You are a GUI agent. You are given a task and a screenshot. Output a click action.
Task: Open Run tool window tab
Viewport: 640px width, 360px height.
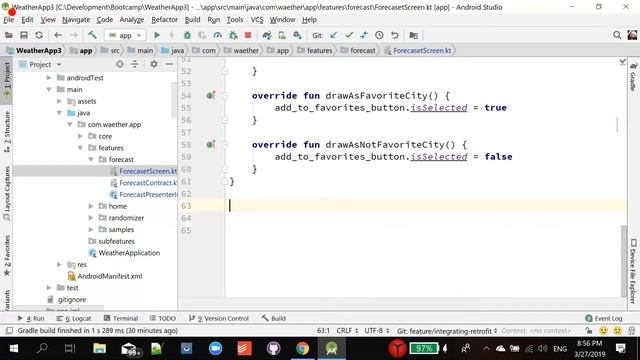[31, 318]
